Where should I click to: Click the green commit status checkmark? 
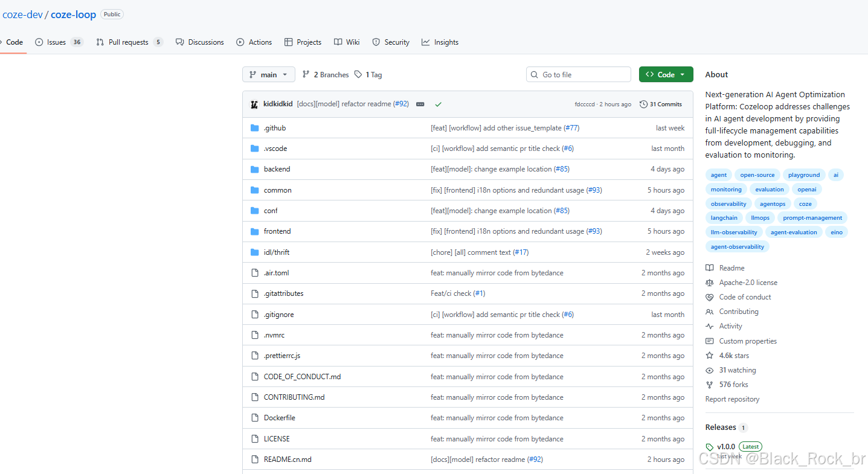coord(438,104)
